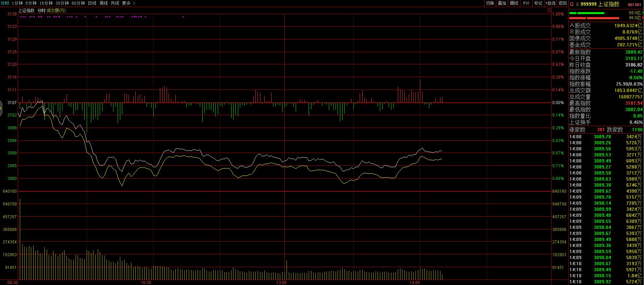
Task: Click the 10:30 time axis label
Action: coord(146,283)
